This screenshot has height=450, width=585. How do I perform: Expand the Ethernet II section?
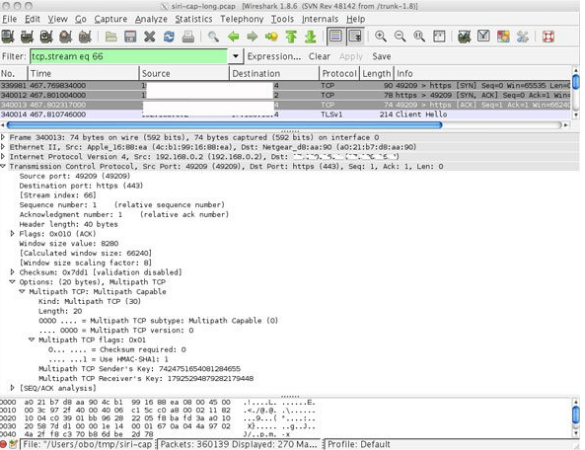(x=3, y=147)
